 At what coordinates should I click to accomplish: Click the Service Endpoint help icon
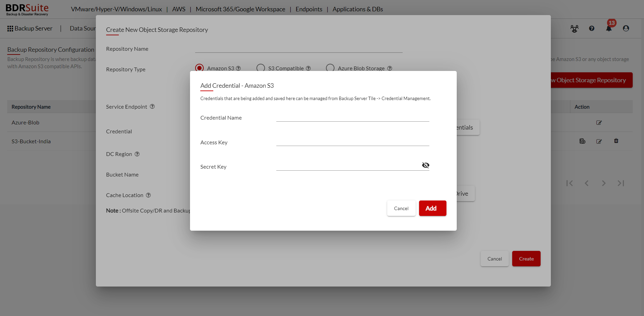tap(152, 107)
